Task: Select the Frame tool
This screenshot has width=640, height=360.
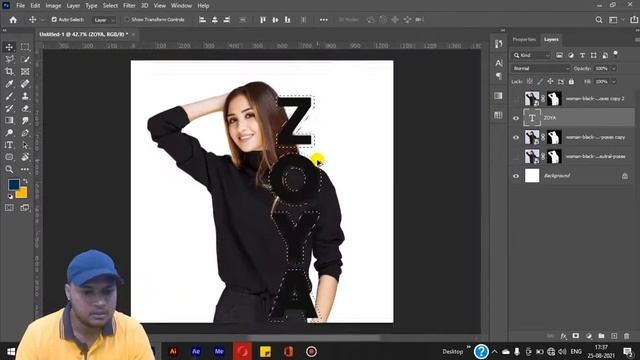Action: point(25,71)
